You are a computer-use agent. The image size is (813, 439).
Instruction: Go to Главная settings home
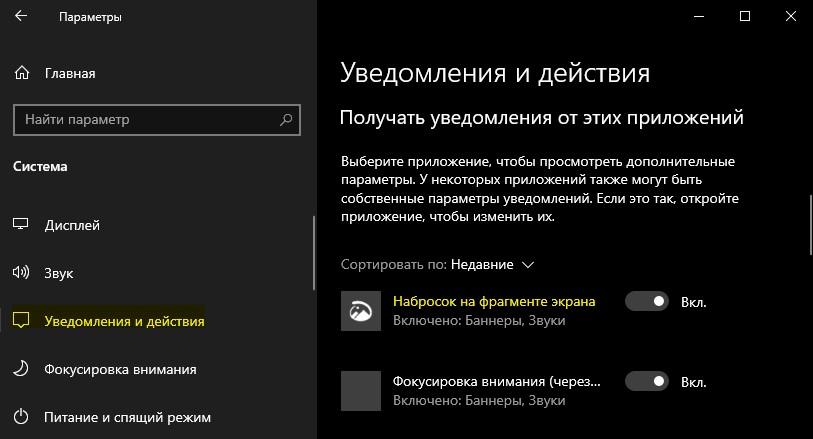[70, 74]
